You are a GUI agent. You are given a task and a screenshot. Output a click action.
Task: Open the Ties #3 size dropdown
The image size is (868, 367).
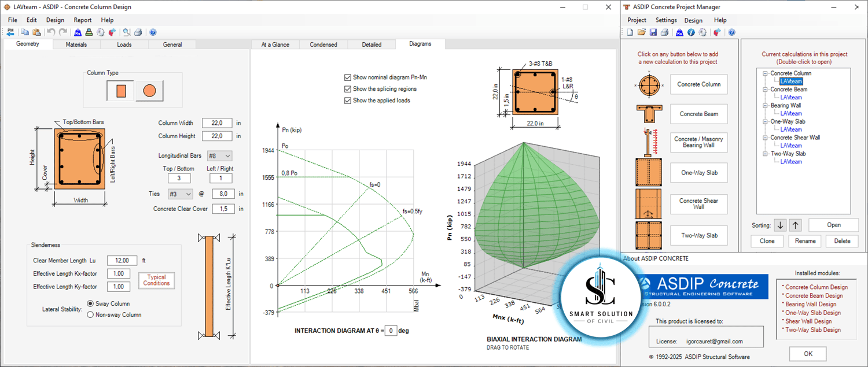tap(180, 194)
